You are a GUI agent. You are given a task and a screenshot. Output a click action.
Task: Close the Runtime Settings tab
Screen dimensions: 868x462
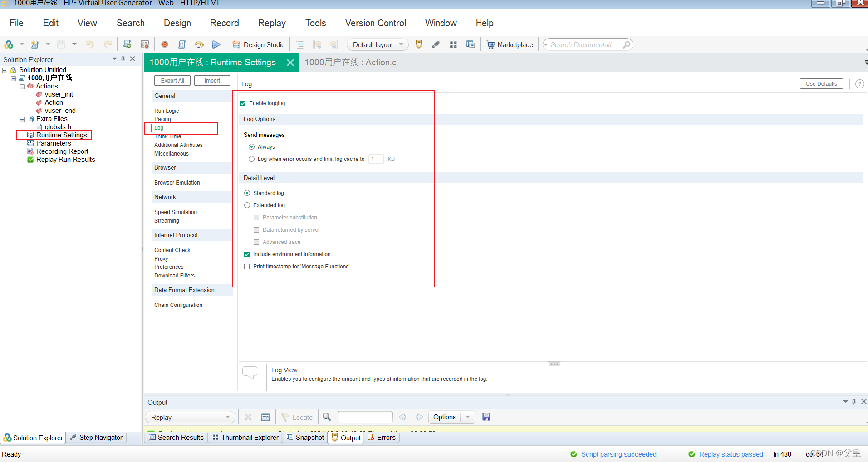[290, 63]
